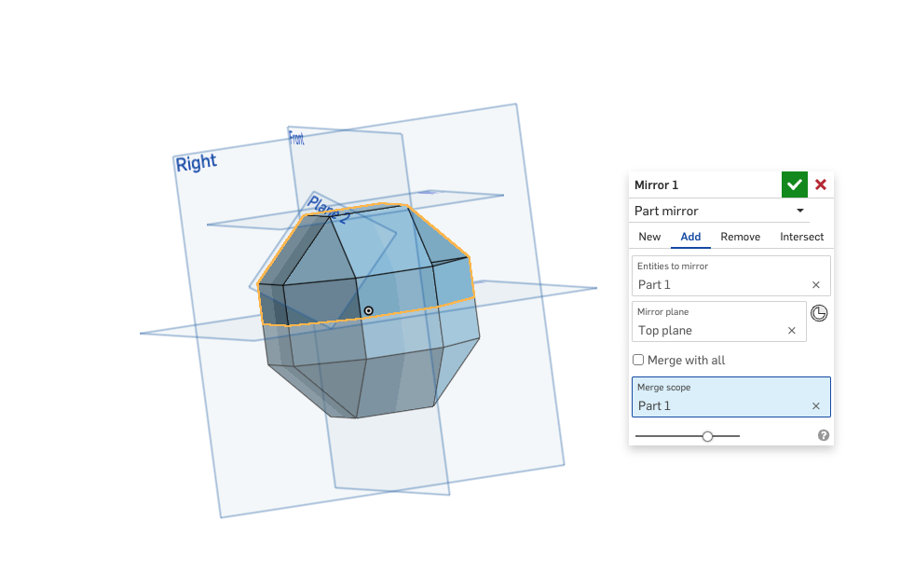Remove Part 1 from Entities to mirror
The image size is (914, 588).
click(x=816, y=285)
